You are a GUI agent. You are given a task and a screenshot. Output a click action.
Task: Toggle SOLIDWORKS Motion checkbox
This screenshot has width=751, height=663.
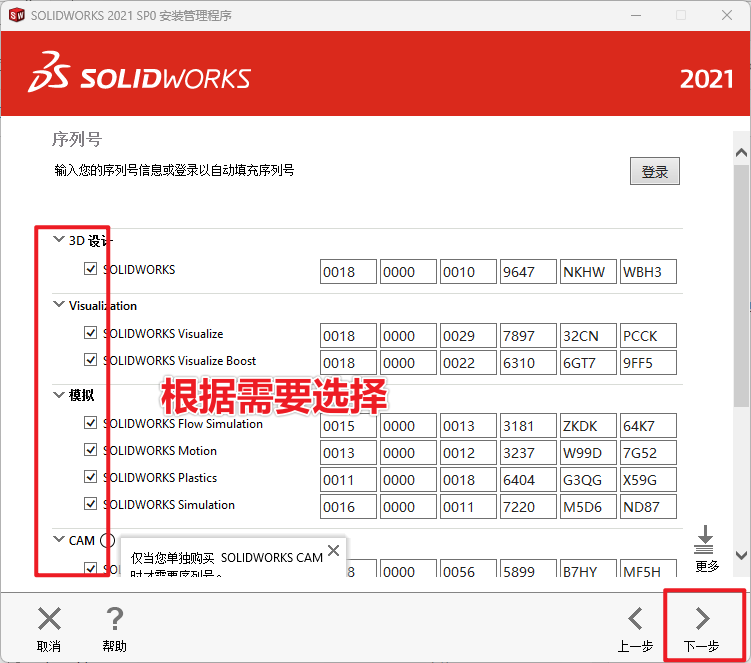(x=91, y=449)
